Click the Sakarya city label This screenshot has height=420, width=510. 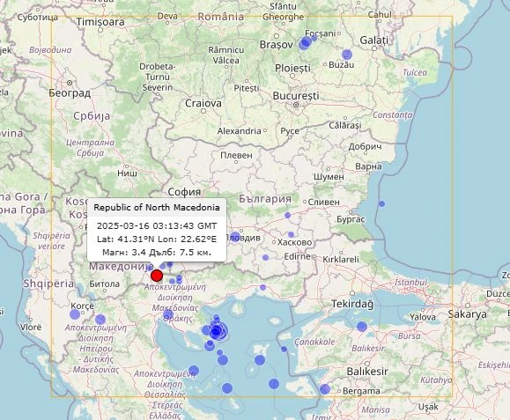tap(468, 314)
